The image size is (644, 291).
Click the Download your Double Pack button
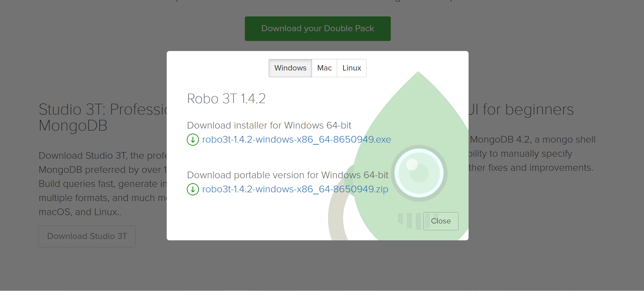pyautogui.click(x=318, y=29)
